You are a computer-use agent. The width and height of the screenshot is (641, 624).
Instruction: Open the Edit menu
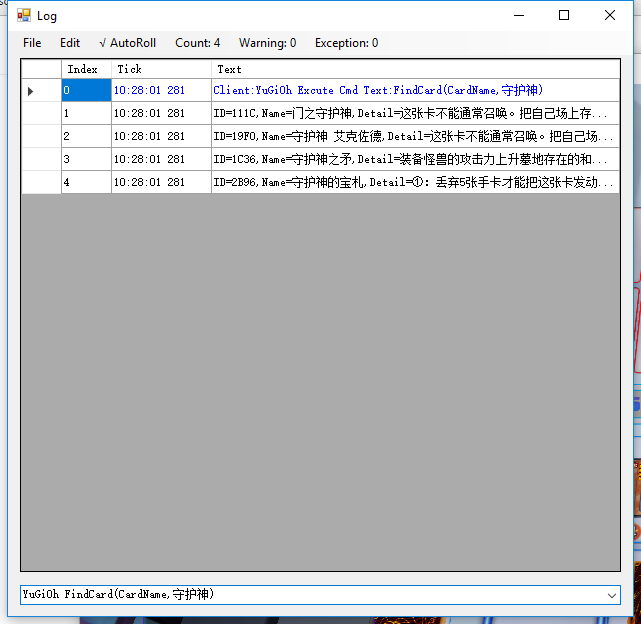coord(70,43)
